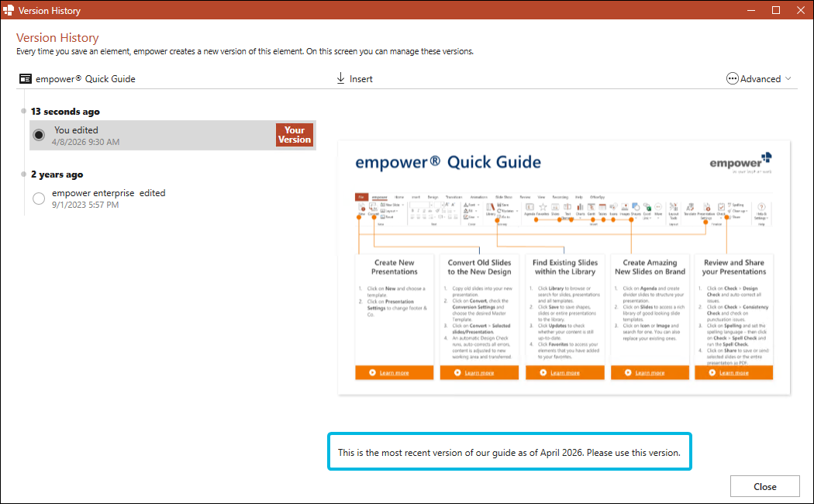This screenshot has height=504, width=814.
Task: Click the Close button at bottom right
Action: coord(764,486)
